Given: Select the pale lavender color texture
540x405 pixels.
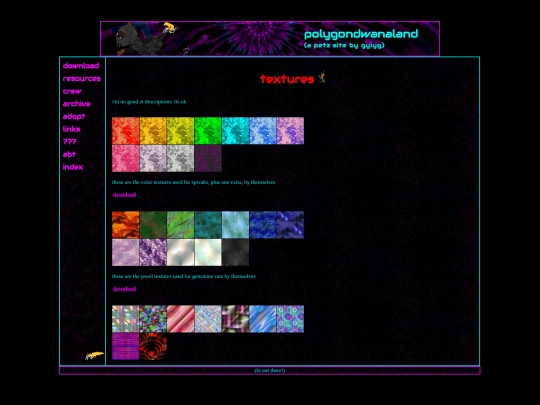Looking at the screenshot, I should pyautogui.click(x=153, y=158).
